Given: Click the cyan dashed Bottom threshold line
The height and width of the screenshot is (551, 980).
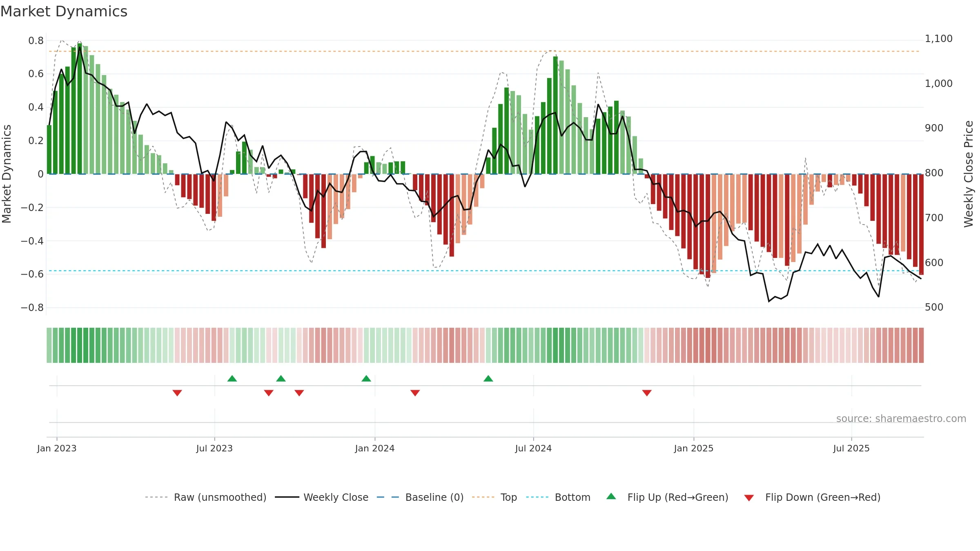Looking at the screenshot, I should [484, 271].
